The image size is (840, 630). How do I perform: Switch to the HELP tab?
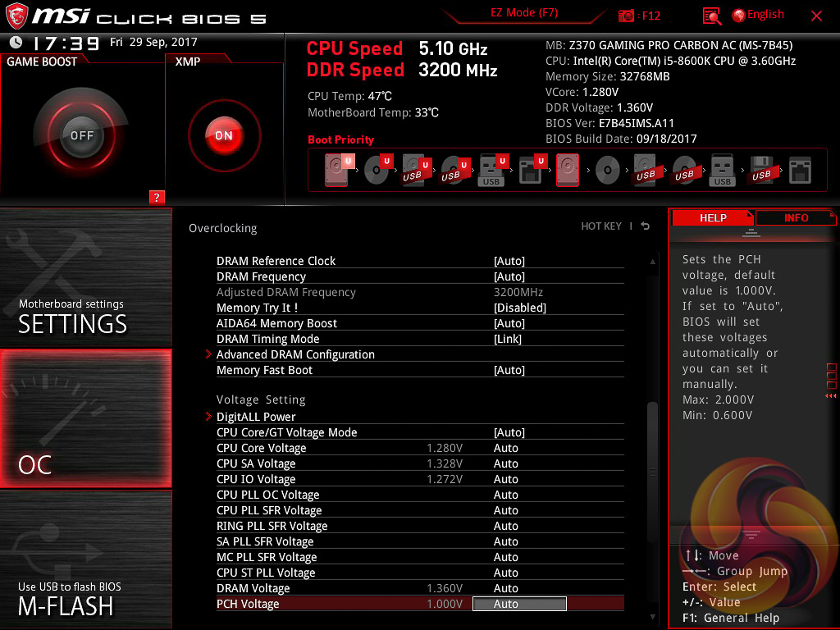tap(712, 218)
